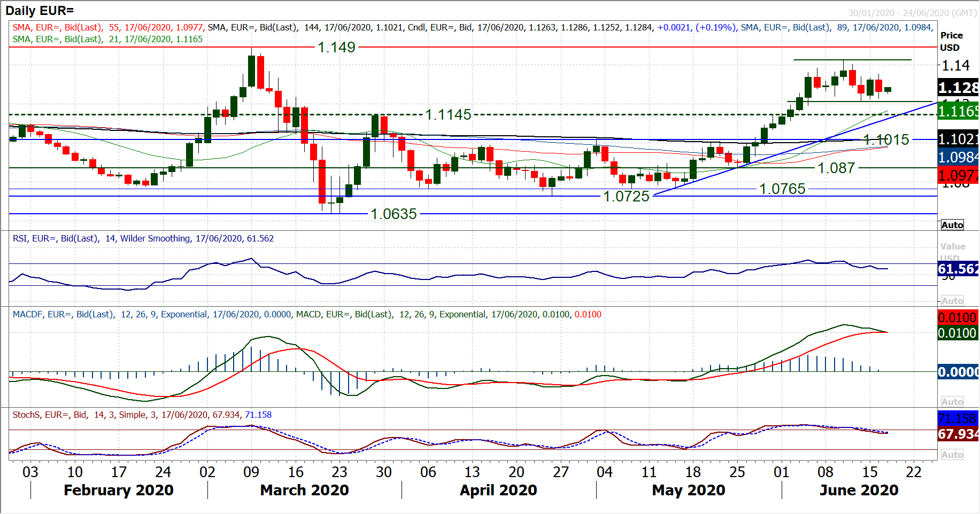Click the 1.0765 level label
Image resolution: width=980 pixels, height=514 pixels.
[782, 189]
